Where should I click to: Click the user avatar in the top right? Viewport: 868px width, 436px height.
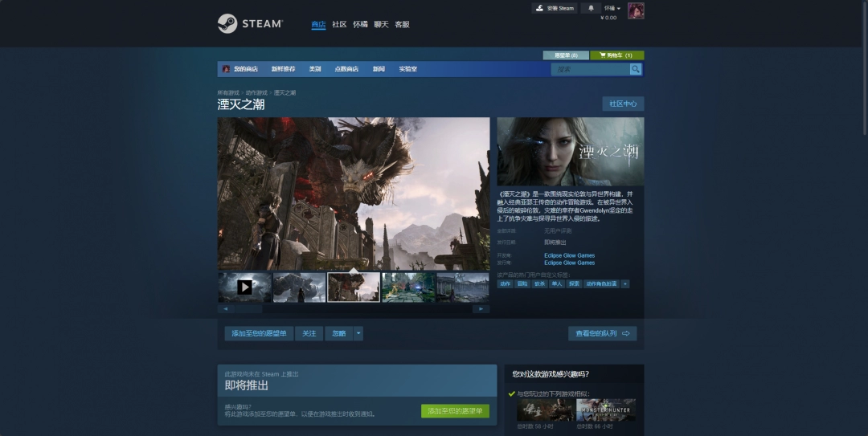point(636,10)
